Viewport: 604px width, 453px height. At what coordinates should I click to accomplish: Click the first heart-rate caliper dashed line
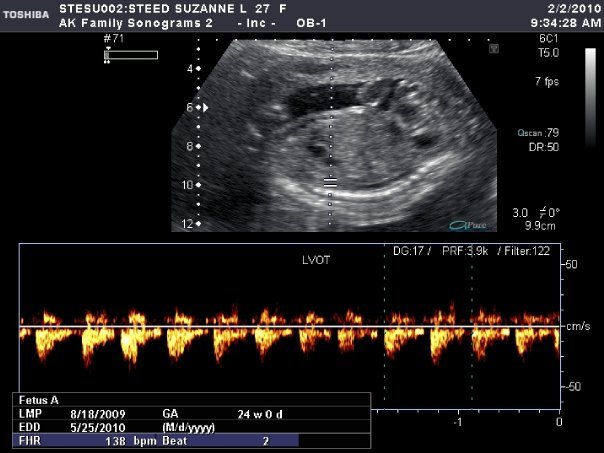coord(384,327)
